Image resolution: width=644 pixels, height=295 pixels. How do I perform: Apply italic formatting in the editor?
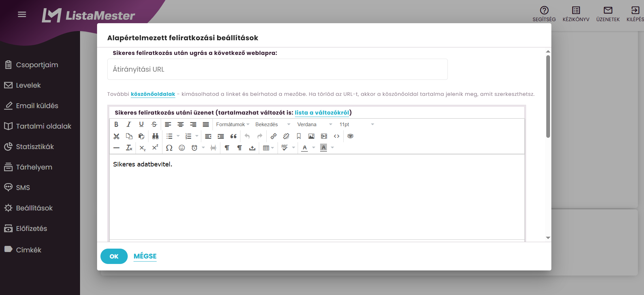(129, 124)
